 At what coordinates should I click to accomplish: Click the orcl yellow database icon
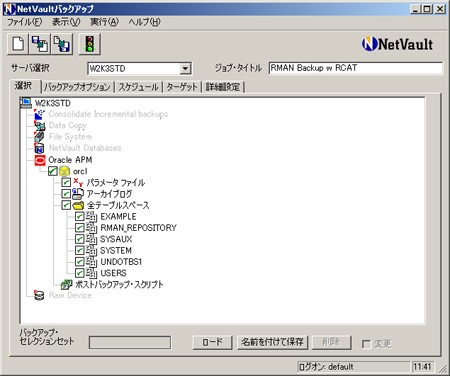click(x=64, y=171)
